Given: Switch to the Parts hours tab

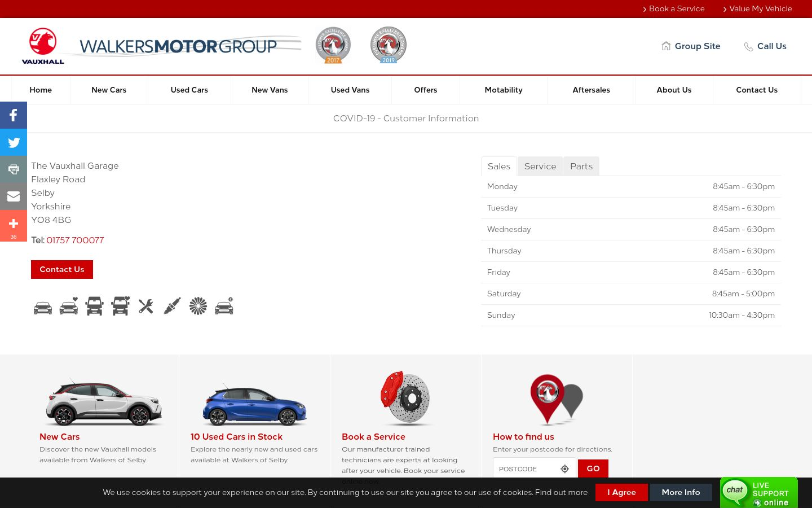Looking at the screenshot, I should click(581, 166).
